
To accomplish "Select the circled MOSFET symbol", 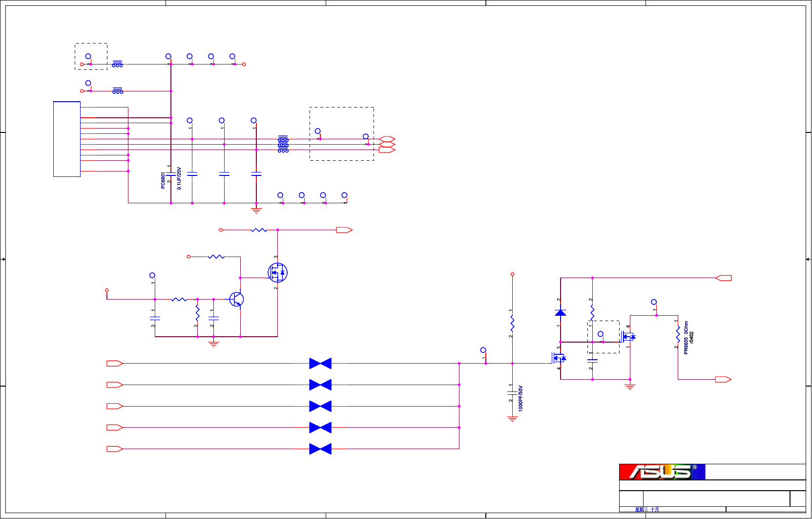I will (x=277, y=273).
